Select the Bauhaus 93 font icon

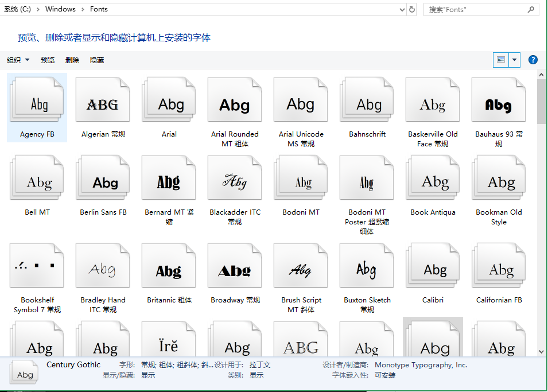[499, 100]
